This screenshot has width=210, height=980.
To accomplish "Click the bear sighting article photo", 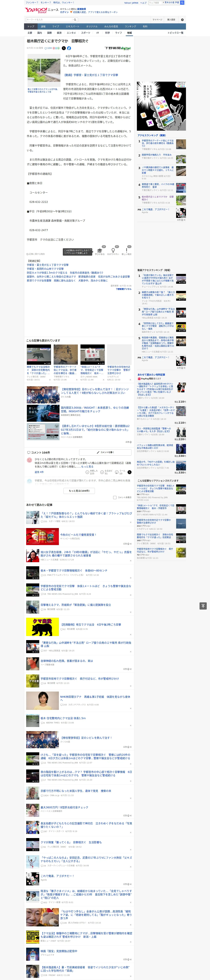I will point(44,70).
